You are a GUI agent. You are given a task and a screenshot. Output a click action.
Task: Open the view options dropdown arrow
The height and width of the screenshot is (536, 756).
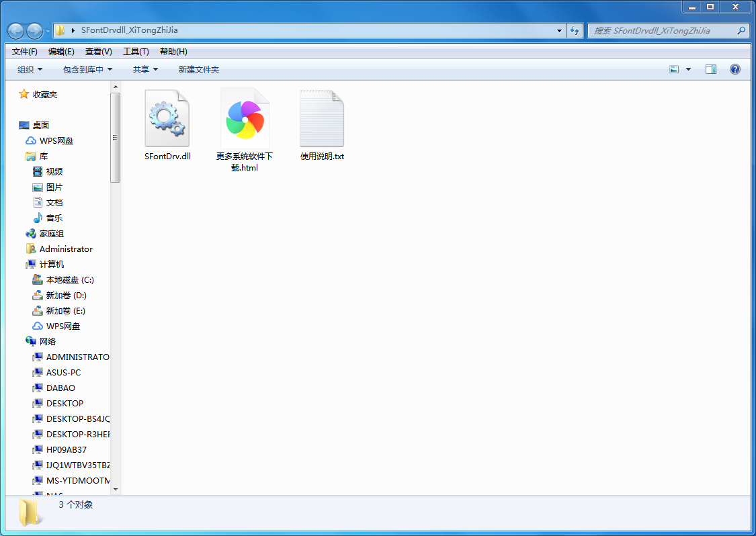[x=689, y=69]
